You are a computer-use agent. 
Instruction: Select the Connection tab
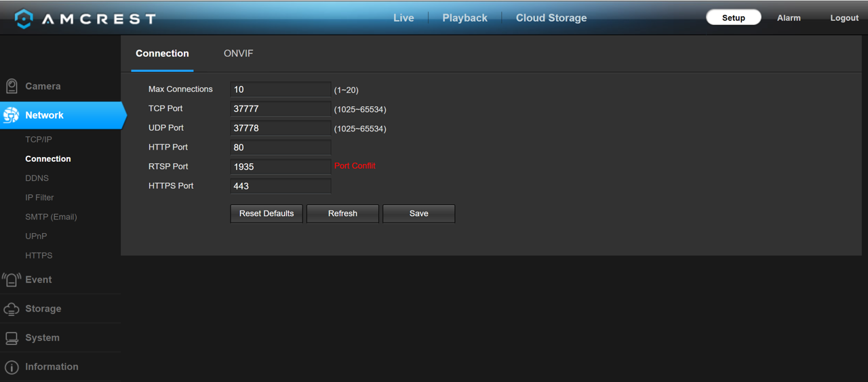coord(162,54)
